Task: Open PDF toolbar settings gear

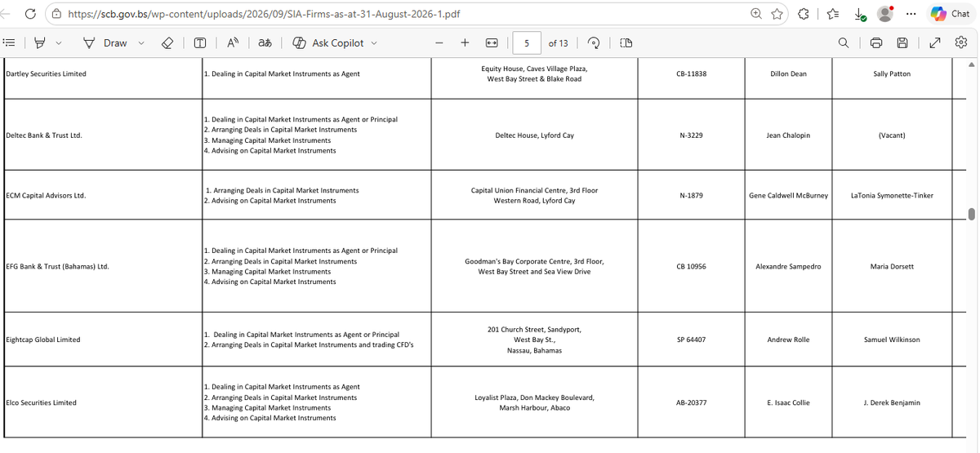Action: click(x=960, y=43)
